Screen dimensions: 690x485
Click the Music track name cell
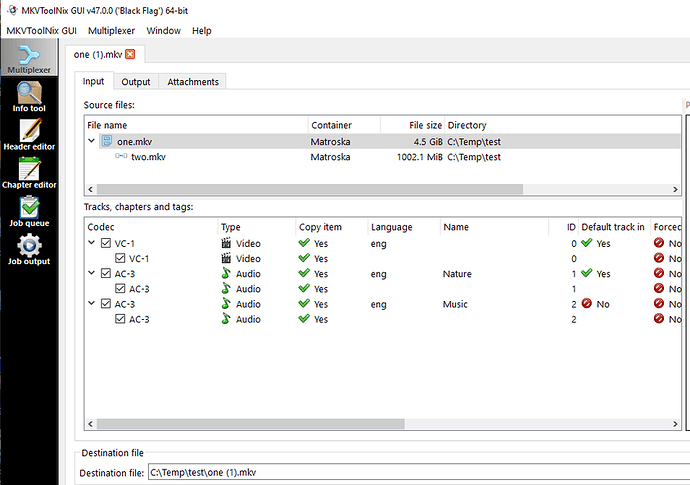coord(455,304)
